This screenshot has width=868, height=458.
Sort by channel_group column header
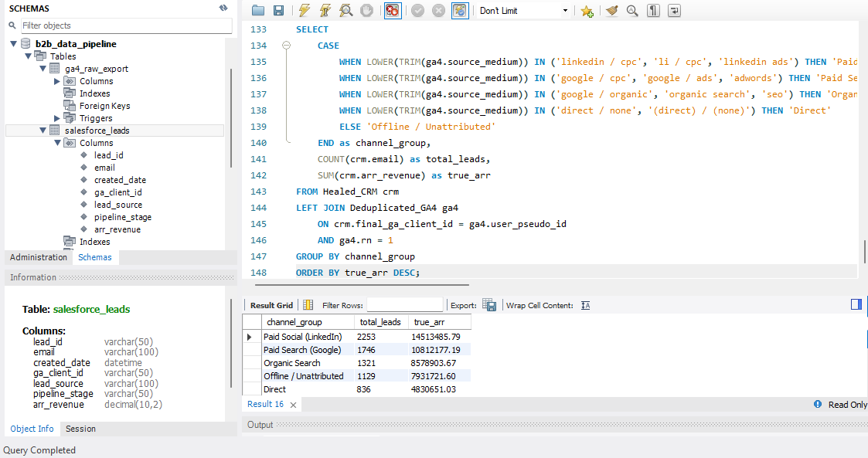pyautogui.click(x=308, y=322)
